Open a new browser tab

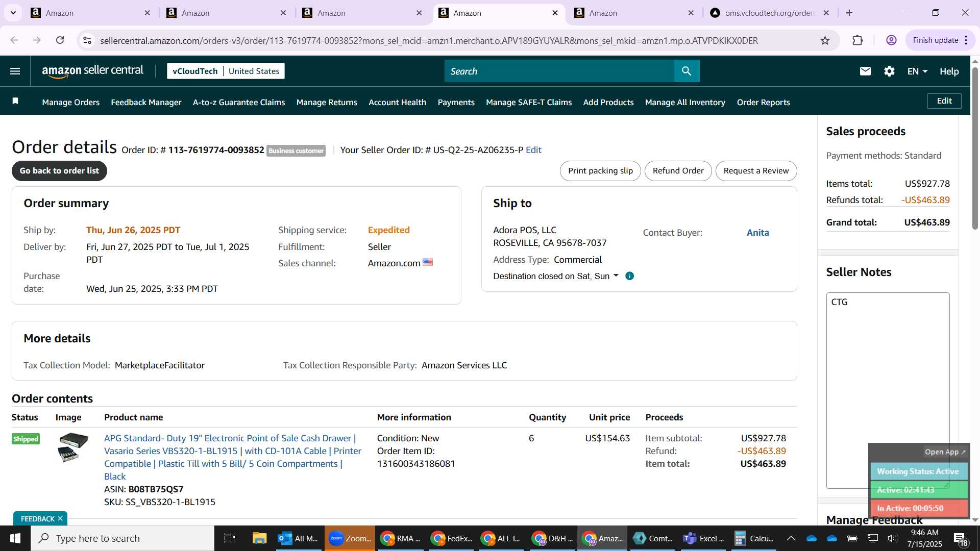click(849, 13)
